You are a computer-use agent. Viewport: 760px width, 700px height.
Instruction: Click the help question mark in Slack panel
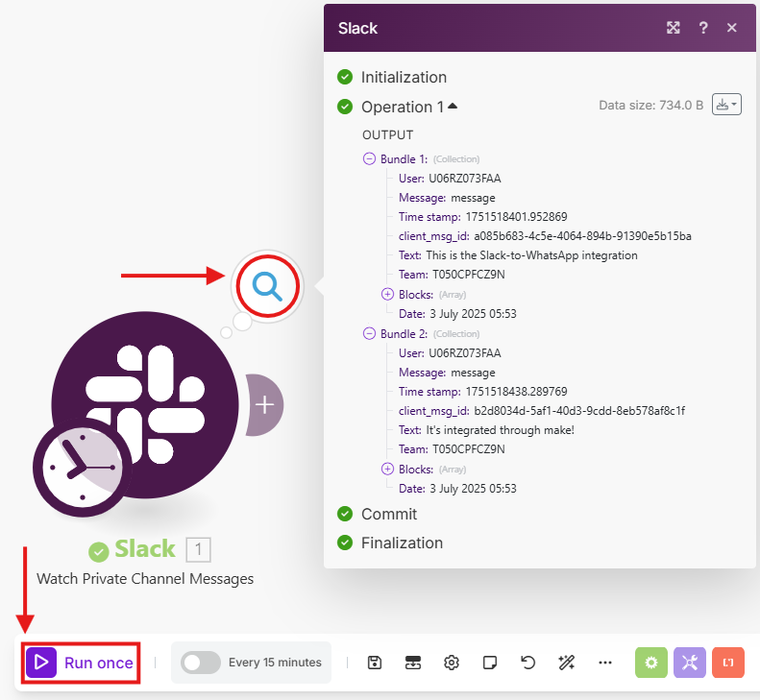[702, 28]
